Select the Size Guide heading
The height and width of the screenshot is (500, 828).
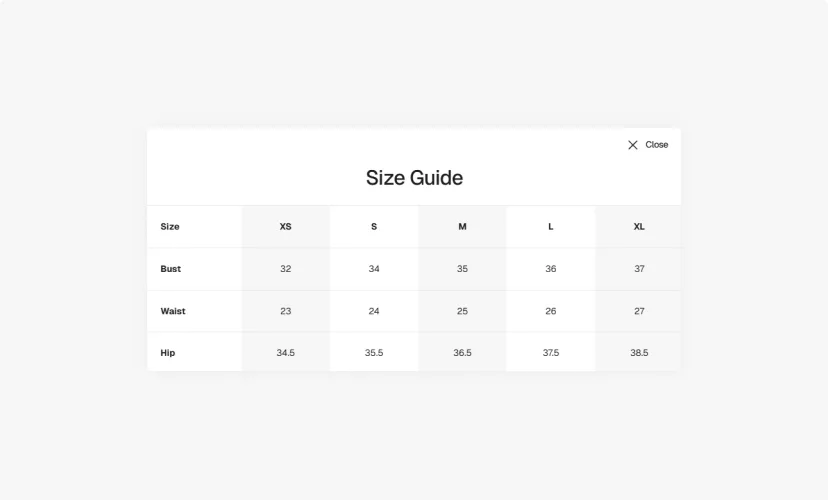point(415,178)
